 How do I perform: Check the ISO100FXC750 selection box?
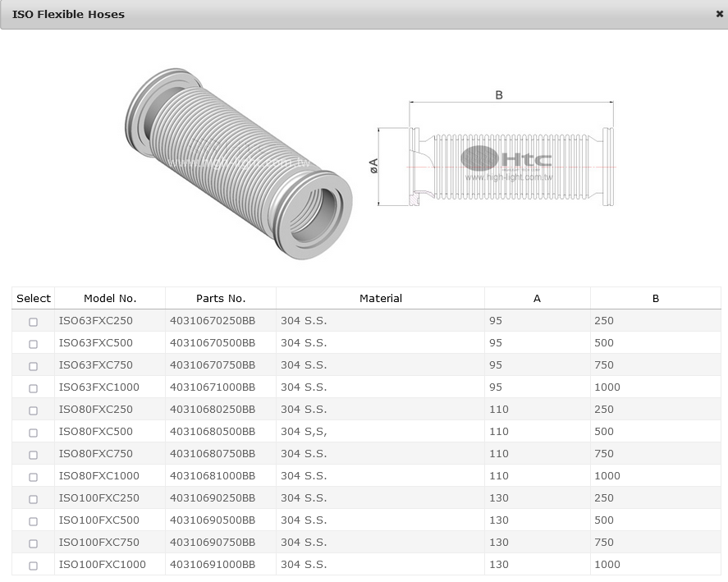(x=34, y=543)
